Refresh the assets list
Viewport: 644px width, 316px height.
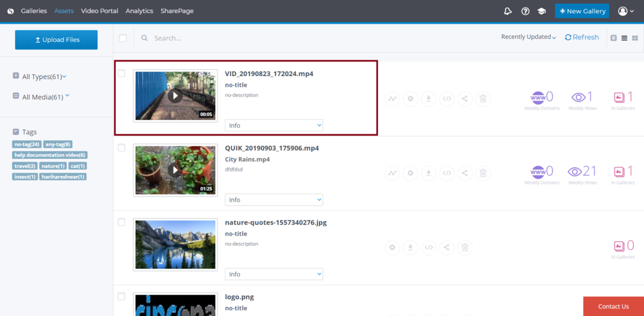click(x=582, y=37)
